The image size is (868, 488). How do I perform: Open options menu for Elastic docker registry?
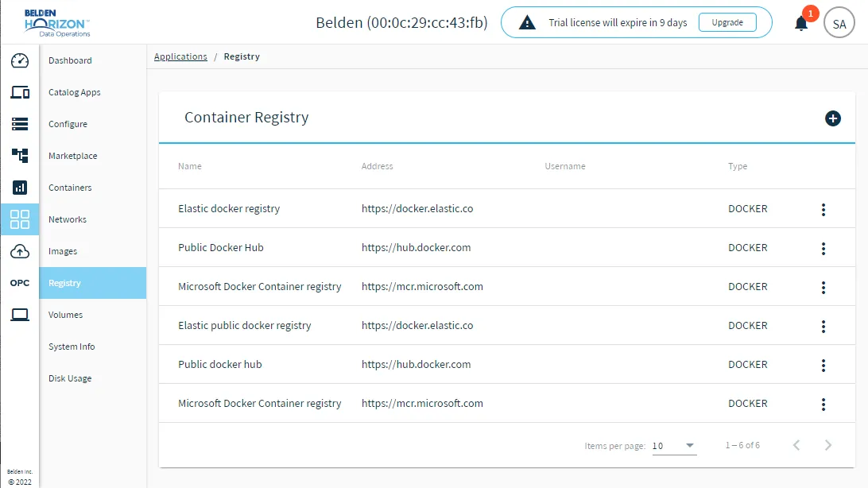[823, 209]
